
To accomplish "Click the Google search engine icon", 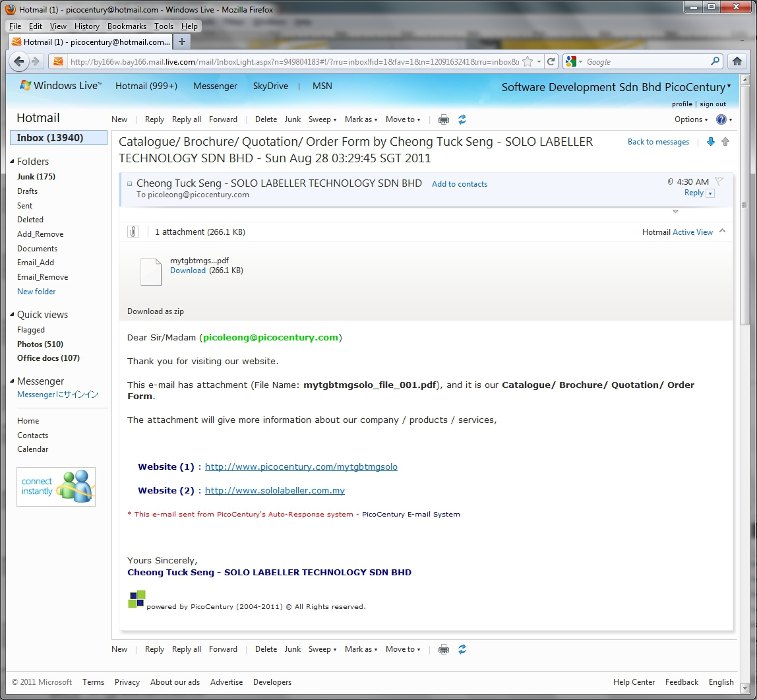I will tap(571, 61).
